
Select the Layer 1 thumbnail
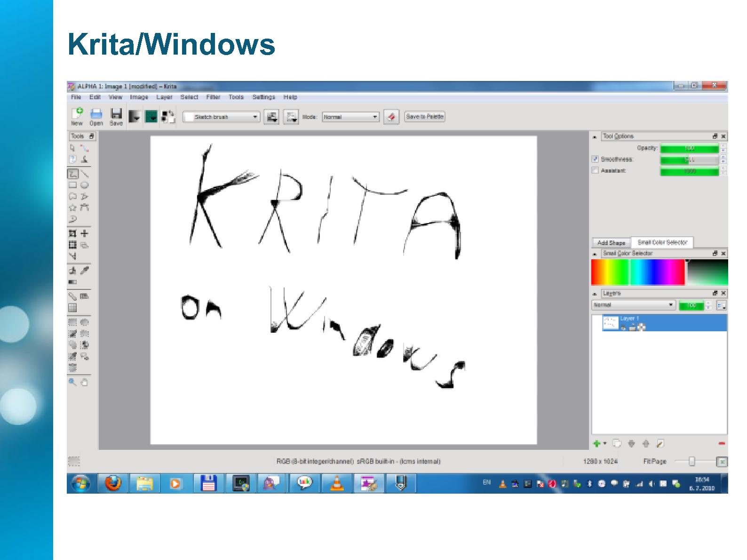[611, 323]
